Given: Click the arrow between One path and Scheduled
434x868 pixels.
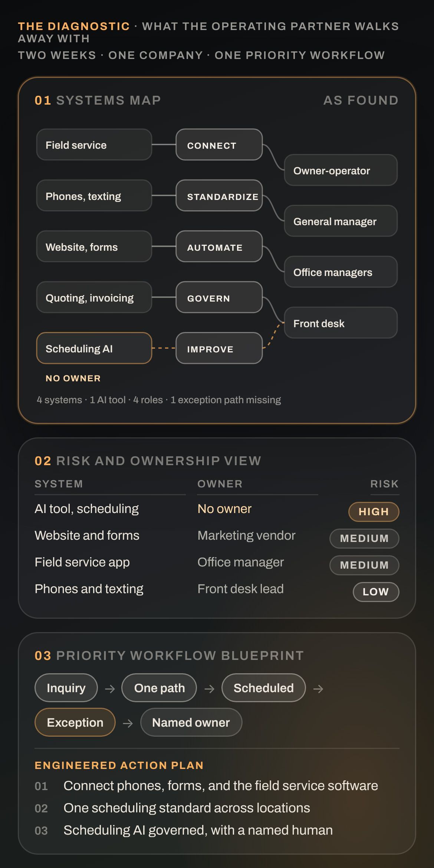Looking at the screenshot, I should (209, 689).
